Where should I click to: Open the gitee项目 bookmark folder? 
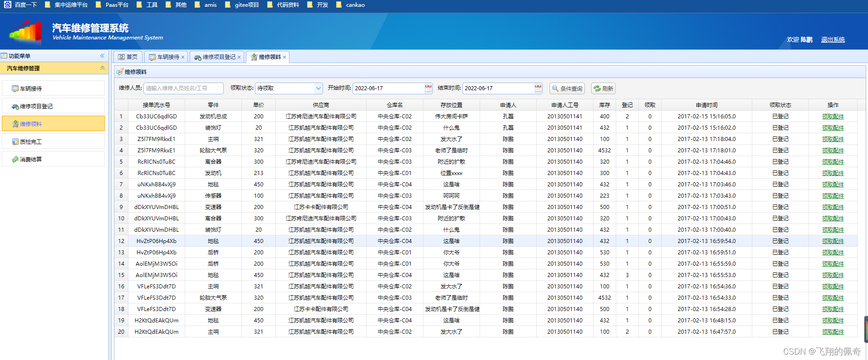click(x=242, y=5)
